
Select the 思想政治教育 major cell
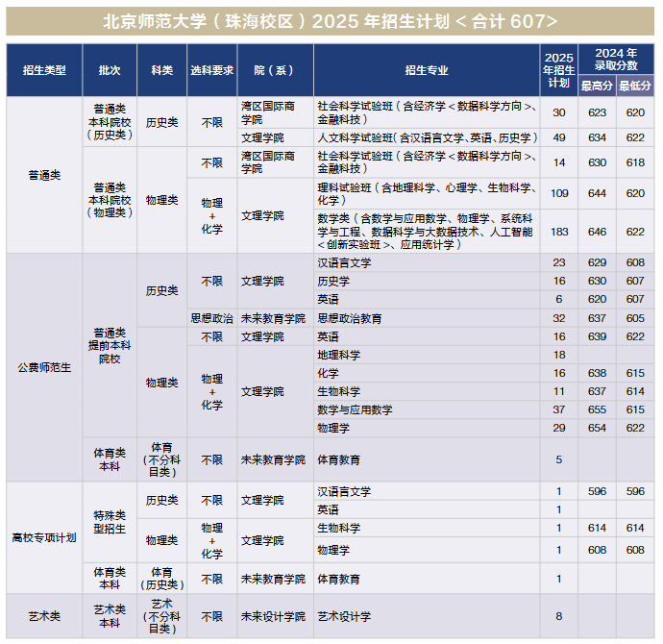(427, 318)
